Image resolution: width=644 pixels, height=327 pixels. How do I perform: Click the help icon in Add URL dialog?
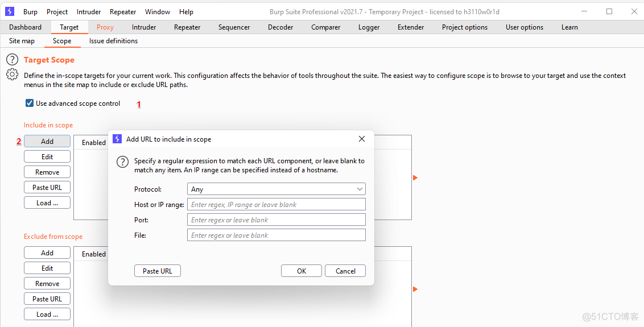pyautogui.click(x=122, y=162)
